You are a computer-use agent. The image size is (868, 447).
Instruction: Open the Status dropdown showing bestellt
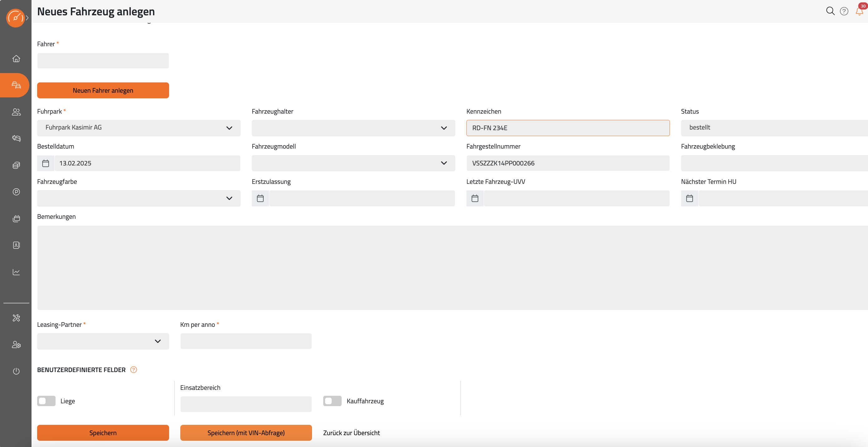[x=774, y=128]
